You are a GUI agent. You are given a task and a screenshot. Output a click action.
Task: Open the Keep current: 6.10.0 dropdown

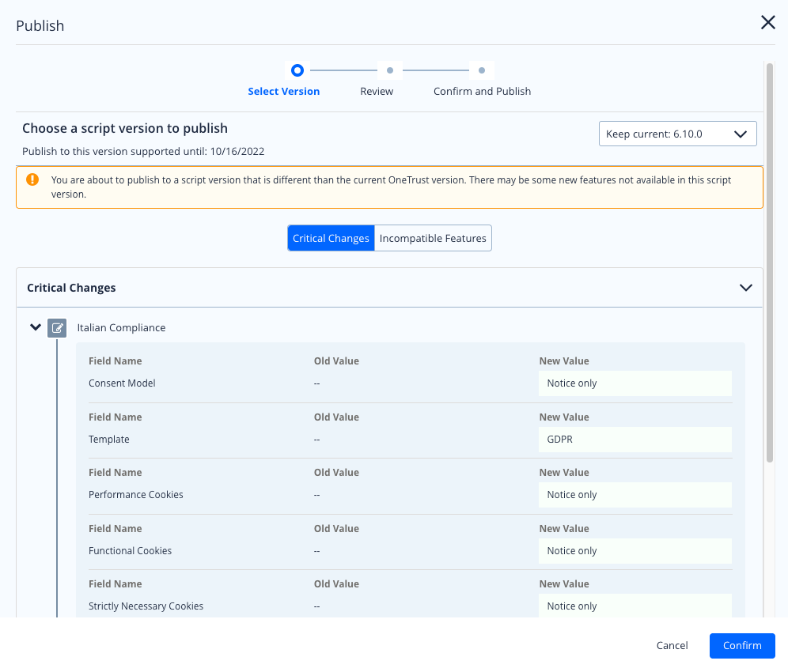677,133
